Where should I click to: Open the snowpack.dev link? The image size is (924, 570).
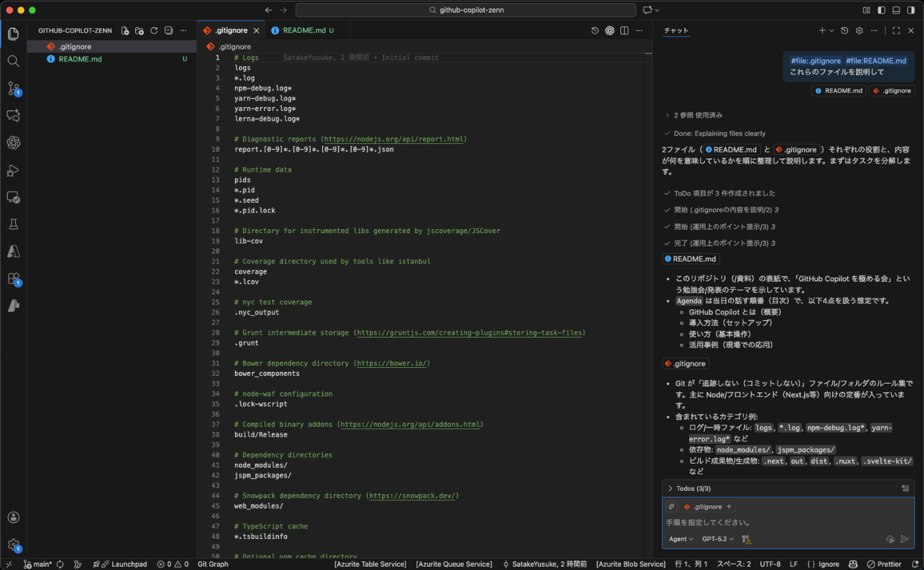[412, 495]
